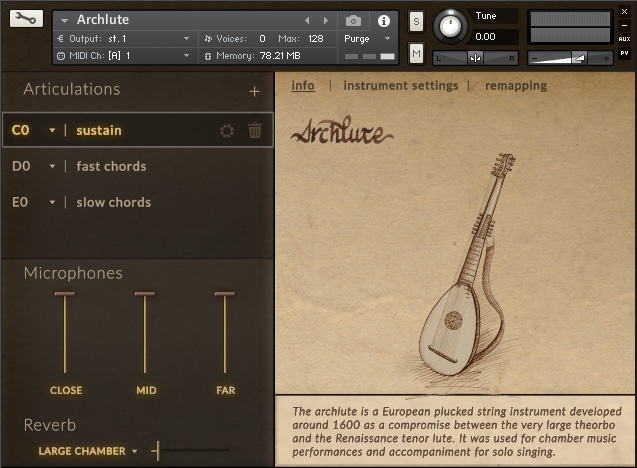Switch to the remapping tab

(x=516, y=86)
